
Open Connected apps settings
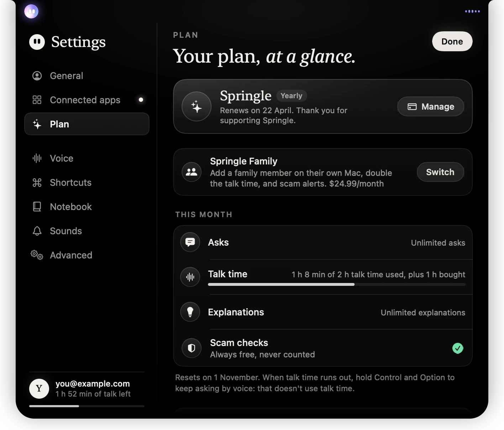pyautogui.click(x=87, y=100)
